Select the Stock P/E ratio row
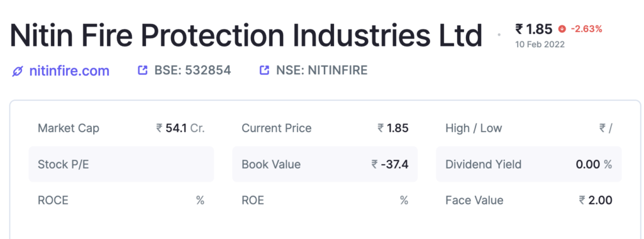Viewport: 644px width, 239px height. click(x=121, y=164)
